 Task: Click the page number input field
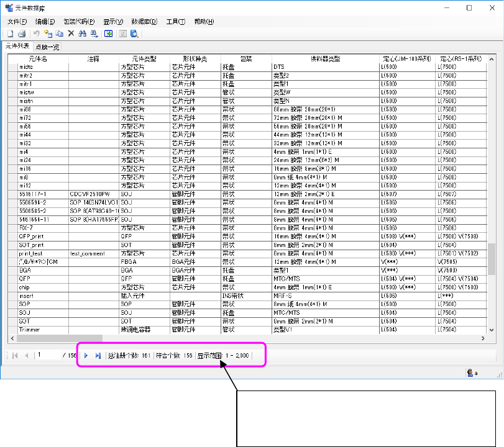tap(48, 355)
